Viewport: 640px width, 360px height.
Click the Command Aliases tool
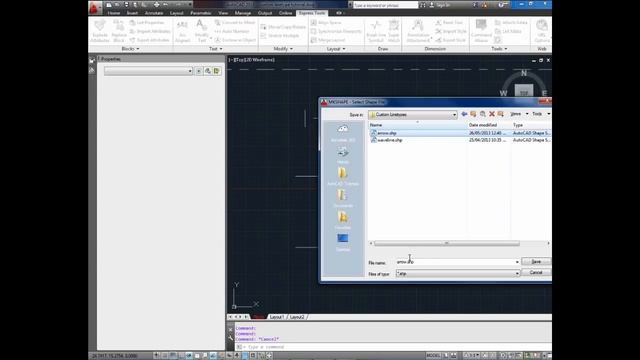point(481,31)
